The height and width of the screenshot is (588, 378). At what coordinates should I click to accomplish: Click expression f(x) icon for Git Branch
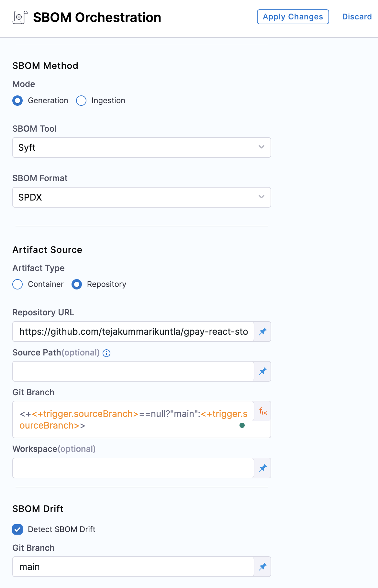(263, 411)
